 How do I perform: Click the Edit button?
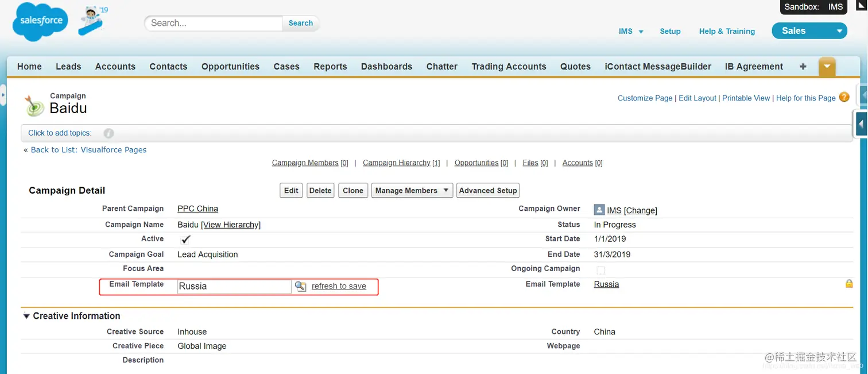(291, 191)
